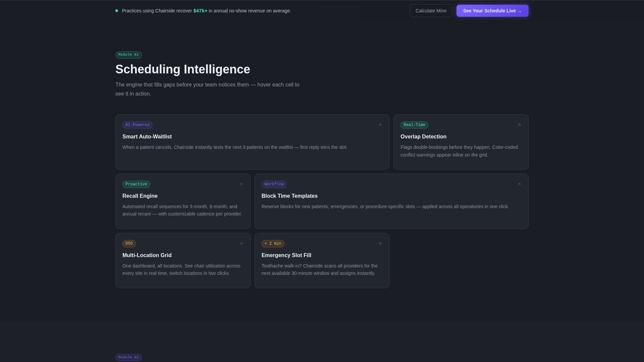Select the AI-Powered badge
Viewport: 644px width, 362px height.
(138, 125)
